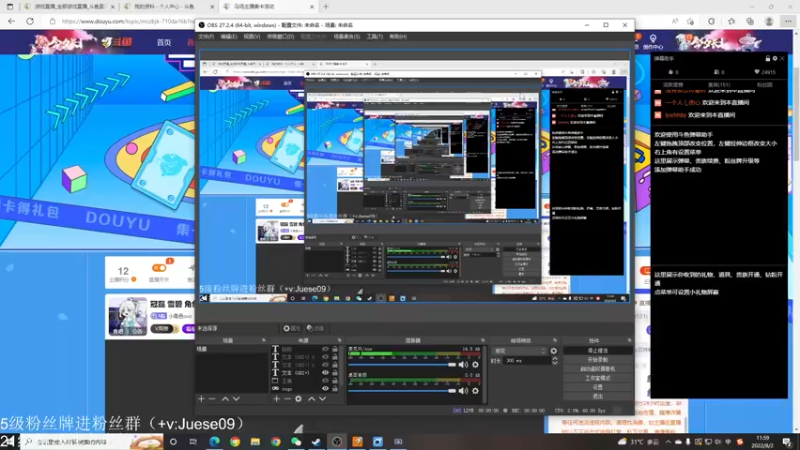The image size is (800, 450).
Task: Open OBS 文件(F) menu
Action: pyautogui.click(x=206, y=37)
